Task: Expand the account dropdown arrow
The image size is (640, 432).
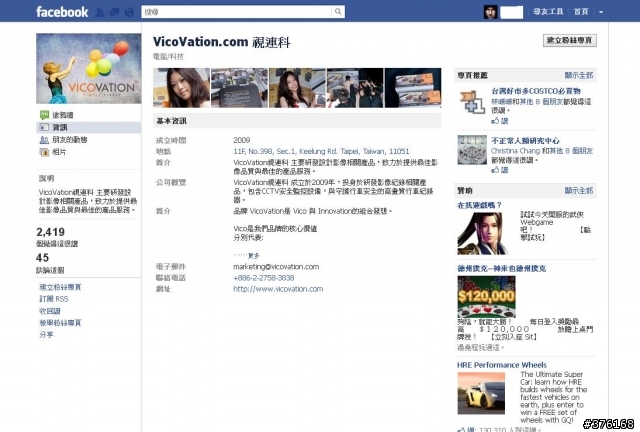Action: (x=601, y=12)
